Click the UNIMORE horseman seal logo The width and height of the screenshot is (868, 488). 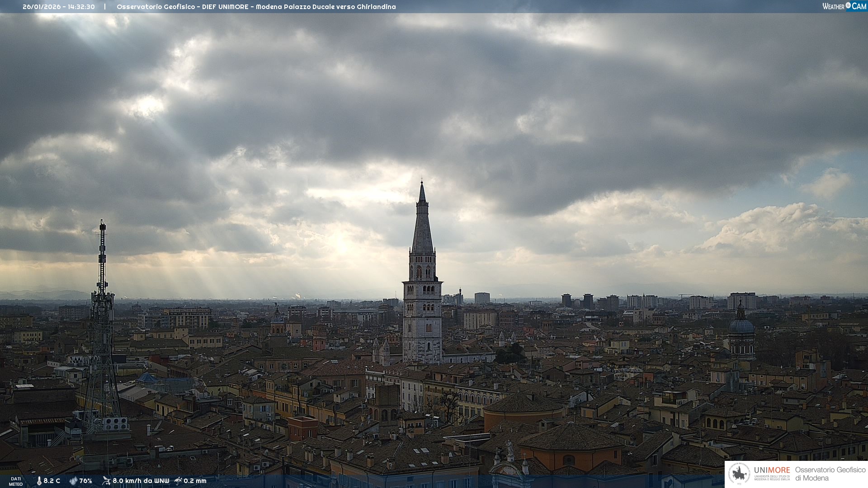(x=739, y=474)
